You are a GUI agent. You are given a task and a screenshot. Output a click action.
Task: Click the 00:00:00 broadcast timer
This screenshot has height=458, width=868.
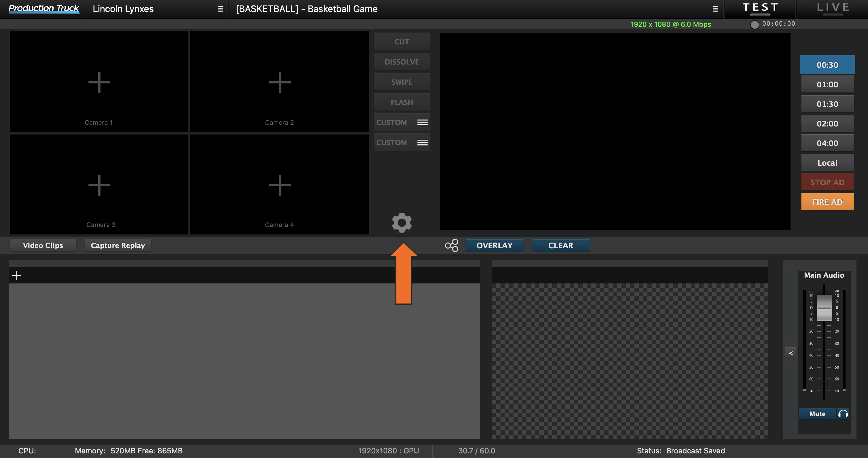[x=779, y=24]
